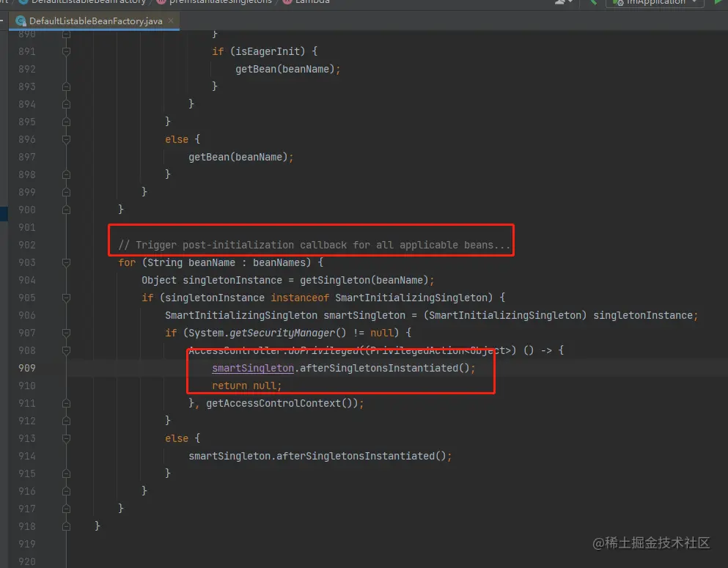
Task: Click the 'for' keyword on line 903
Action: pos(127,262)
